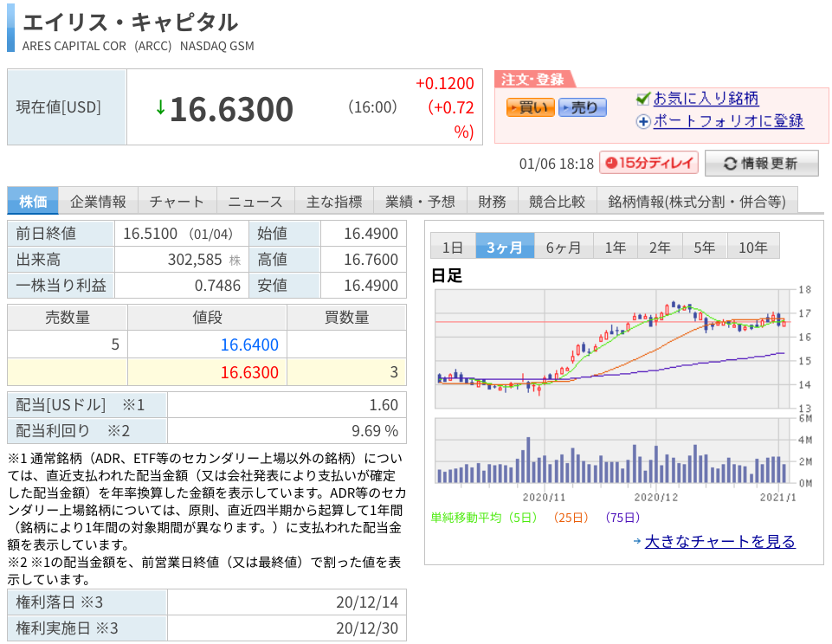Click the ex-rights date 20/12/14
832x644 pixels.
pyautogui.click(x=367, y=602)
